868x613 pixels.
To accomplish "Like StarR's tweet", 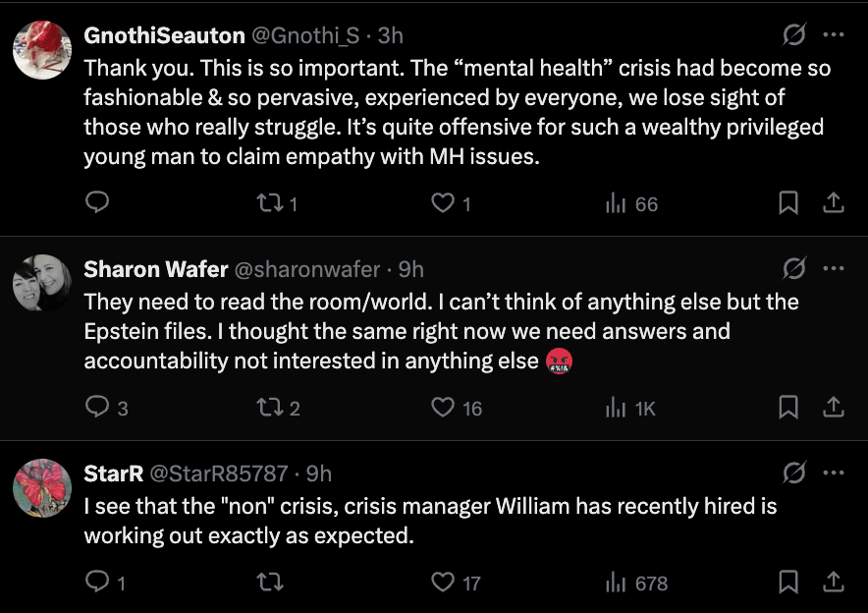I will 444,583.
